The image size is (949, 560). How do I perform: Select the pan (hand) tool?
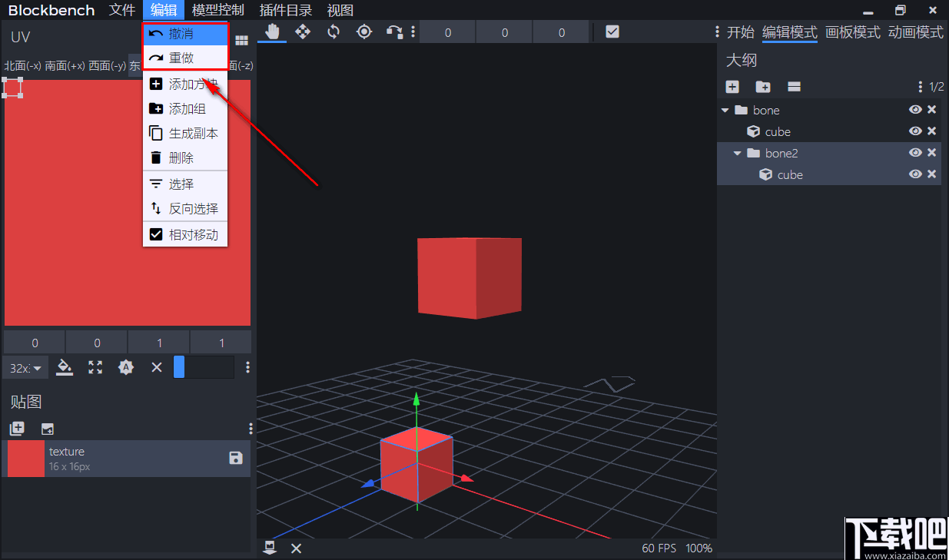pos(271,31)
